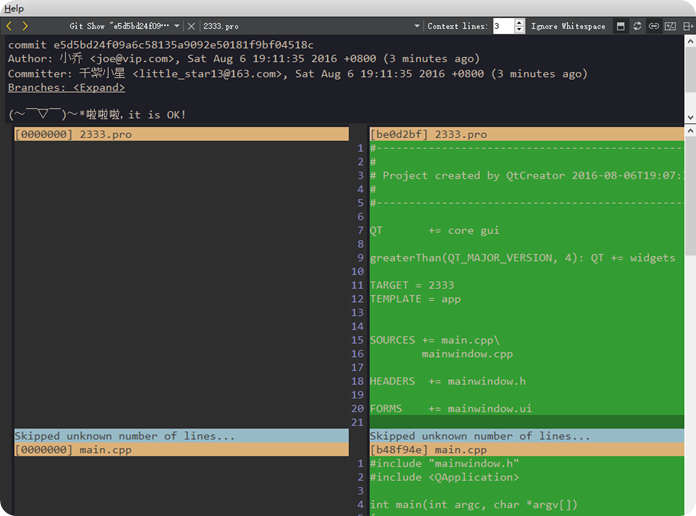
Task: Click the Author line
Action: [244, 59]
